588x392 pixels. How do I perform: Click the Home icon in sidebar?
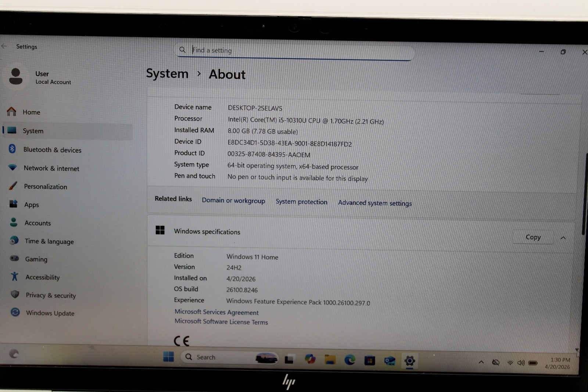(x=11, y=111)
